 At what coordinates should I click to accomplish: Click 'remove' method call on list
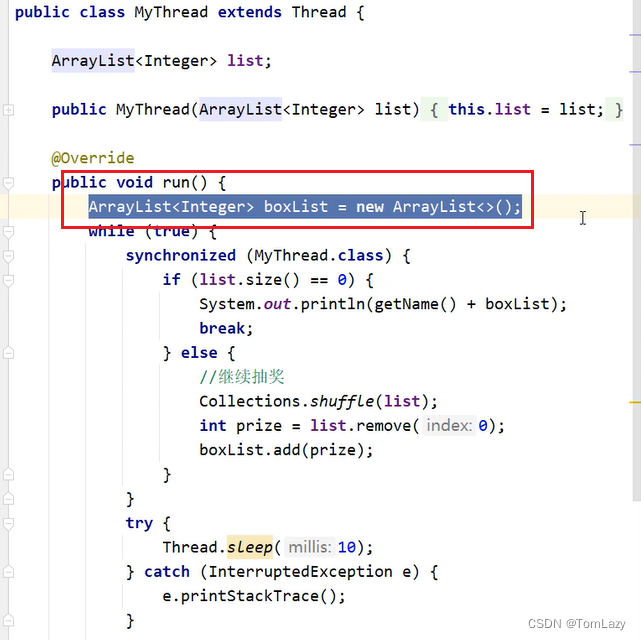[383, 425]
